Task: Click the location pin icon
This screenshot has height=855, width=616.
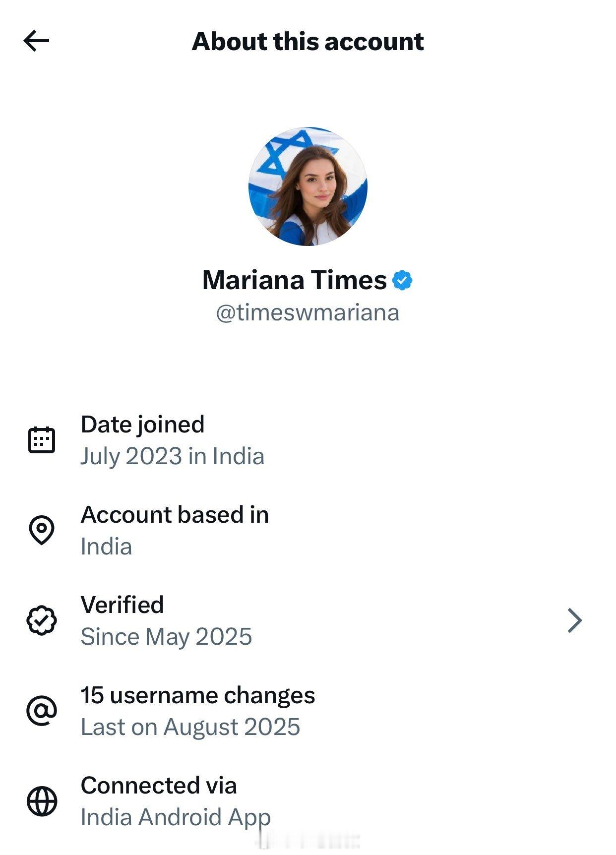Action: [42, 530]
